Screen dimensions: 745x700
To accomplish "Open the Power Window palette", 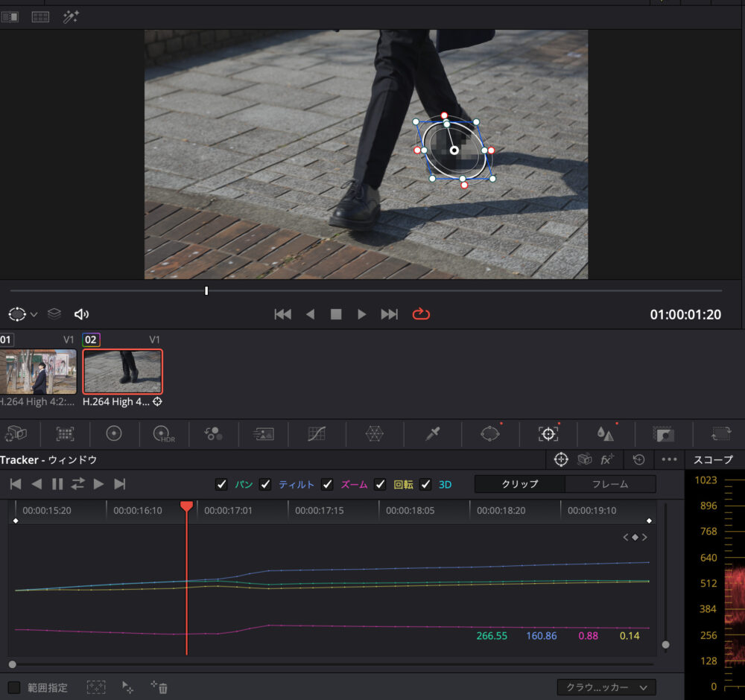I will (x=489, y=433).
